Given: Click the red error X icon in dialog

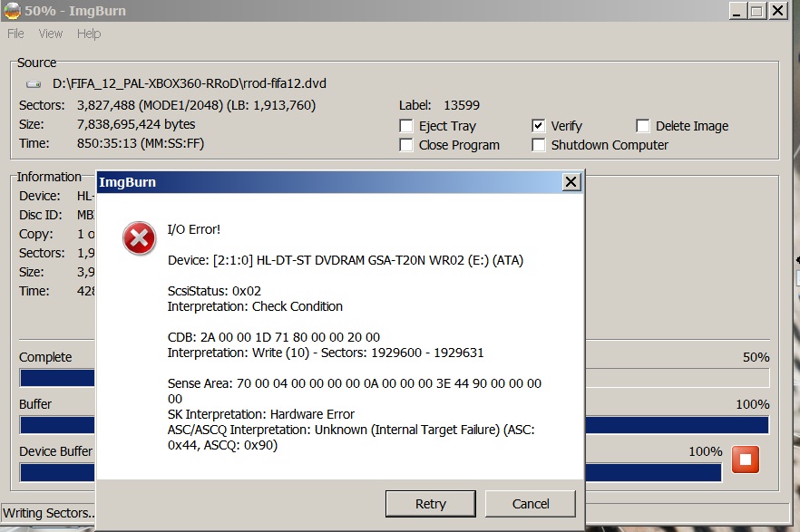Looking at the screenshot, I should click(140, 238).
